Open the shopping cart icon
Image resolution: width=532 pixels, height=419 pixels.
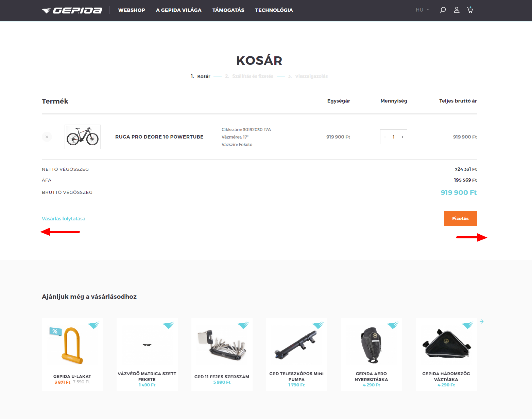470,10
